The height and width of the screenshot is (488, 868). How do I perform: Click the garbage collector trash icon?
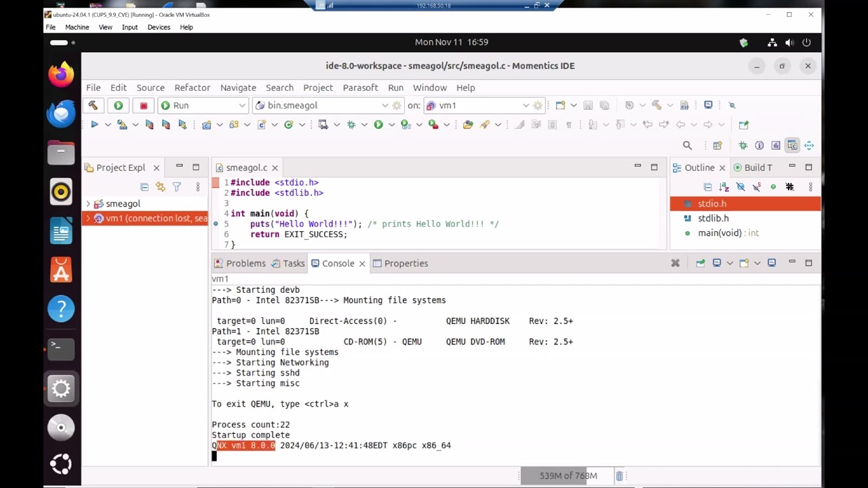click(x=619, y=476)
